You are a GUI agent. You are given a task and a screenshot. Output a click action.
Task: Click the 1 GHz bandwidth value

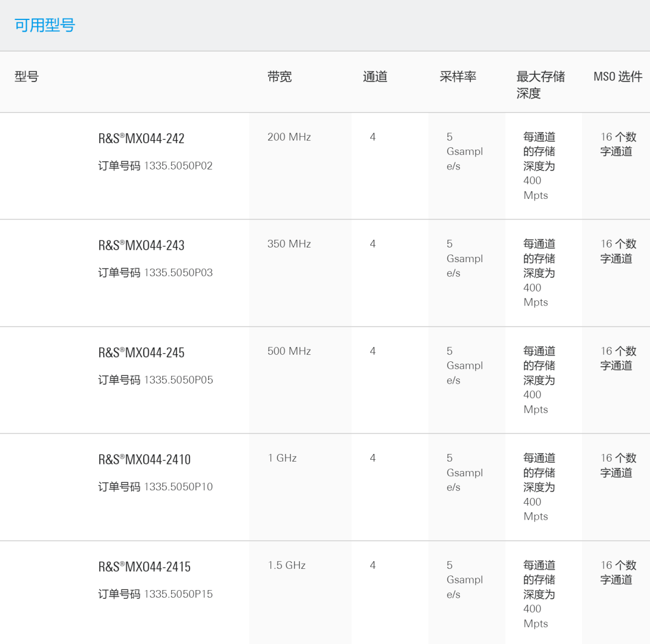(x=282, y=458)
